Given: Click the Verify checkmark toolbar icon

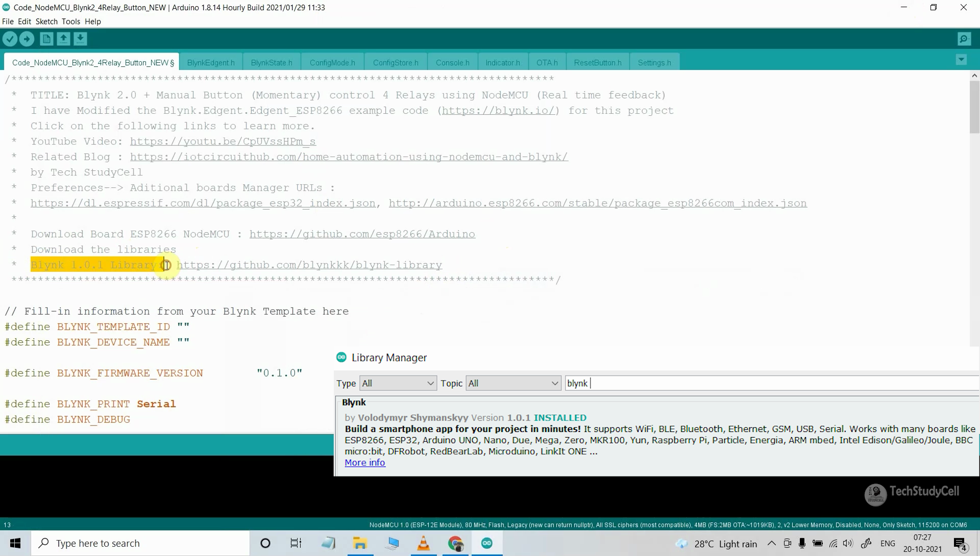Looking at the screenshot, I should tap(10, 39).
